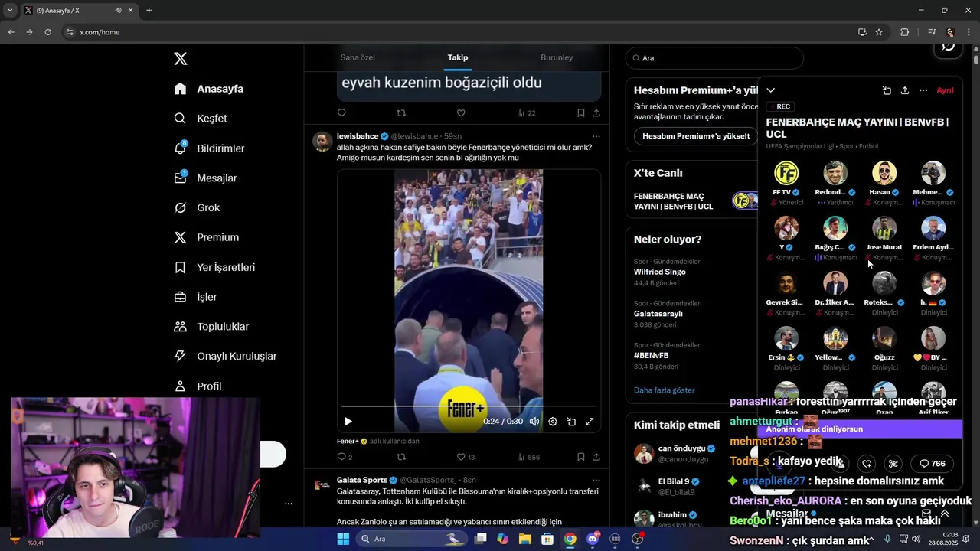
Task: Bookmark the top boğaziçili tweet
Action: 581,113
